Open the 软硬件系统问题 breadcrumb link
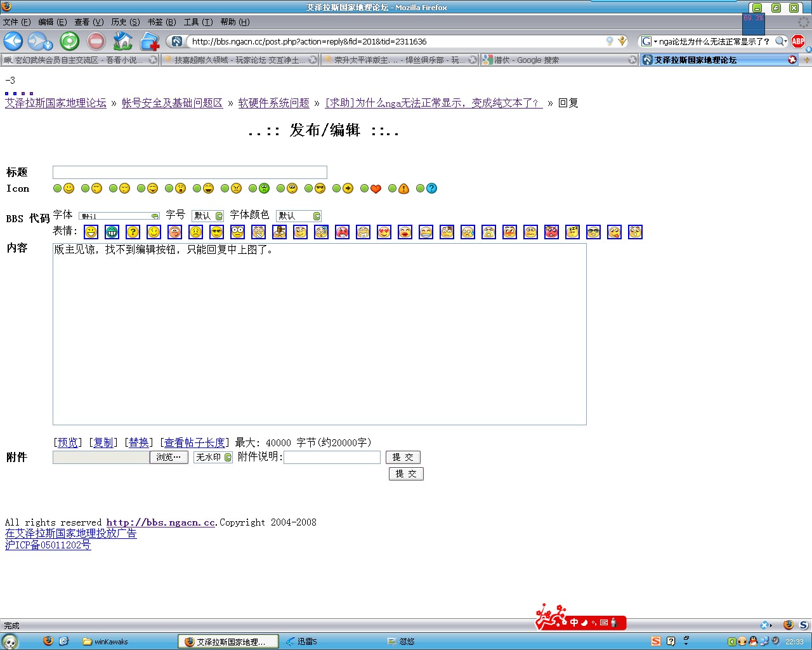 pyautogui.click(x=273, y=103)
